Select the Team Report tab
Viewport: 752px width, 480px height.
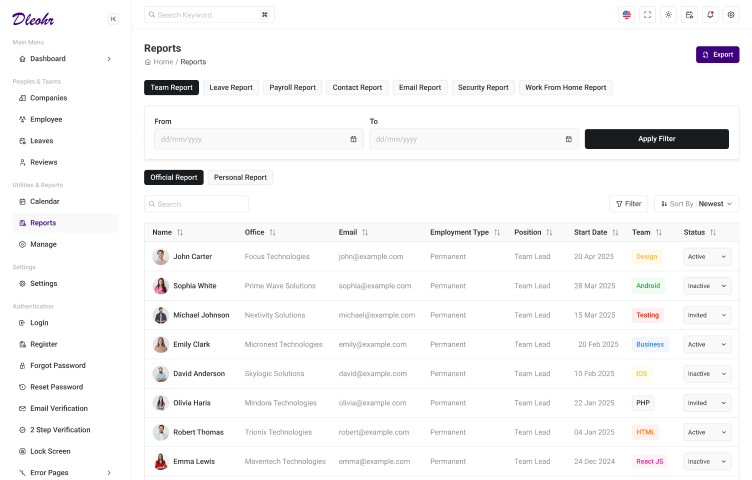[x=171, y=87]
